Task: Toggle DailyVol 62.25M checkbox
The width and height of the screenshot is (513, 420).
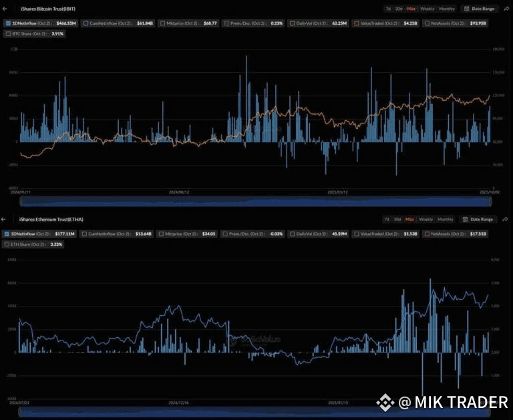Action: pos(292,23)
